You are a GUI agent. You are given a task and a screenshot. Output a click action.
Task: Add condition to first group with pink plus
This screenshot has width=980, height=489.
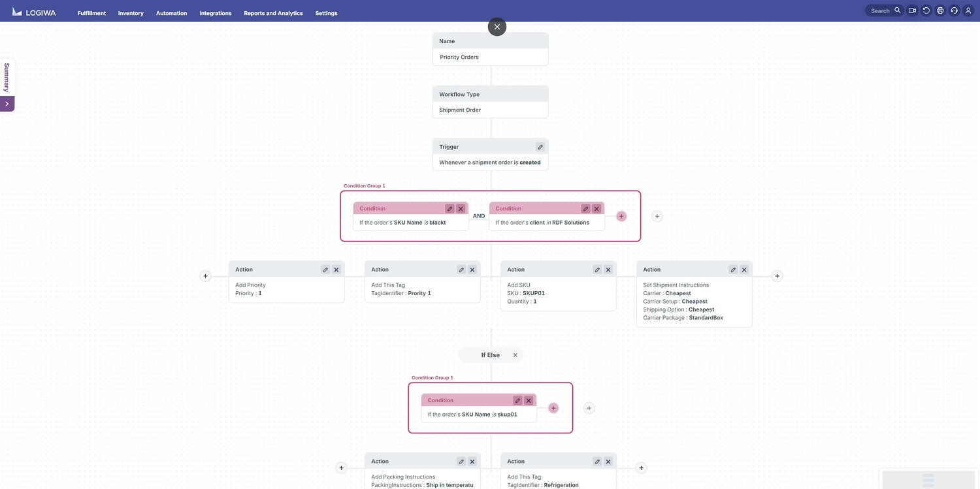(x=621, y=216)
